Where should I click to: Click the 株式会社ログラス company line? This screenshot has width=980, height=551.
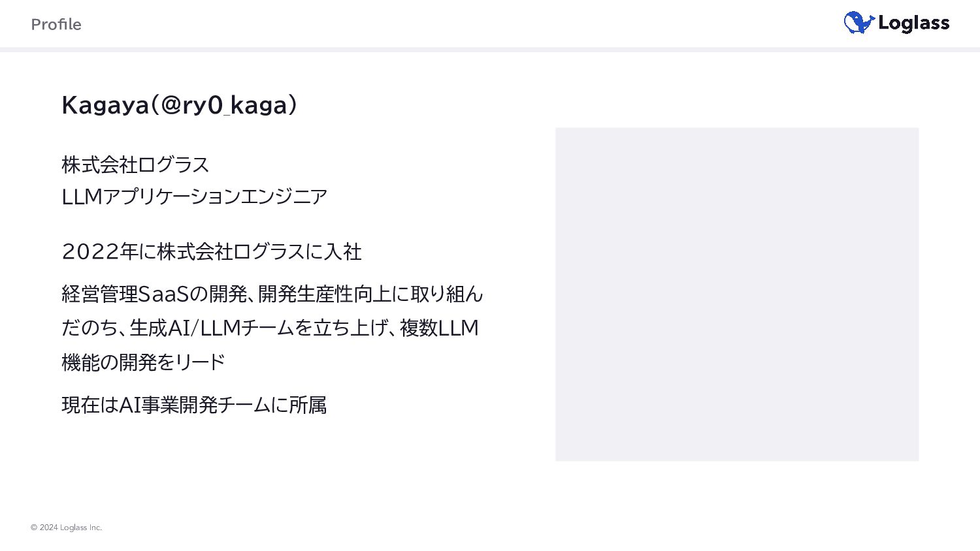tap(135, 165)
